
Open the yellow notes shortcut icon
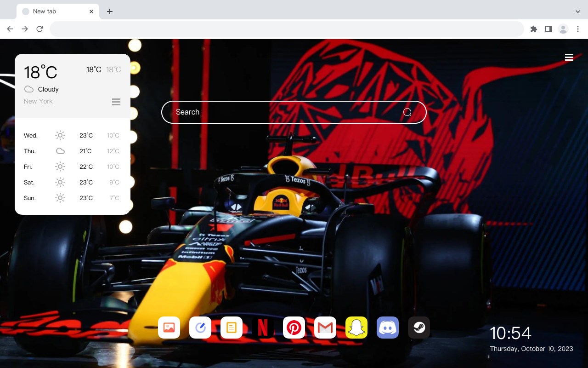232,328
